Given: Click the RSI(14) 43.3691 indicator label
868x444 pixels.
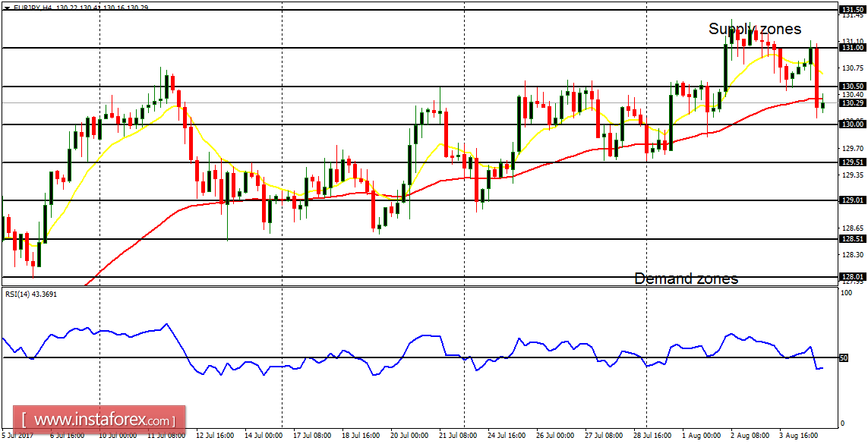Looking at the screenshot, I should pyautogui.click(x=30, y=294).
